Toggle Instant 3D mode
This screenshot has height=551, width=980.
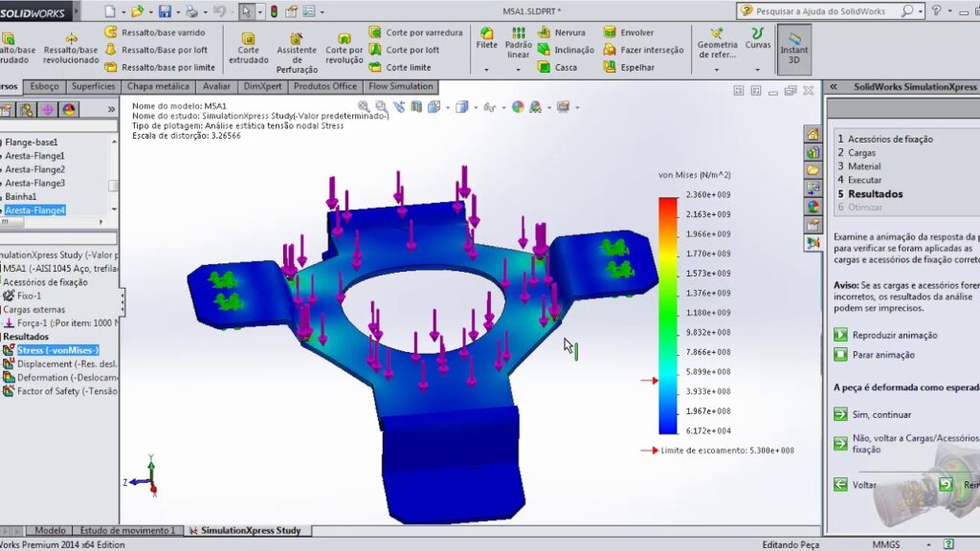pyautogui.click(x=793, y=50)
